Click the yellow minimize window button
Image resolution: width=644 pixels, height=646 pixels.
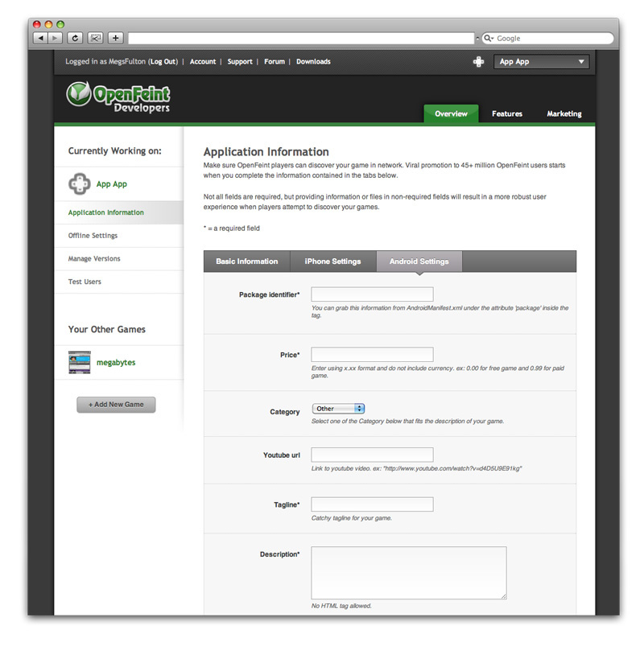[x=48, y=24]
